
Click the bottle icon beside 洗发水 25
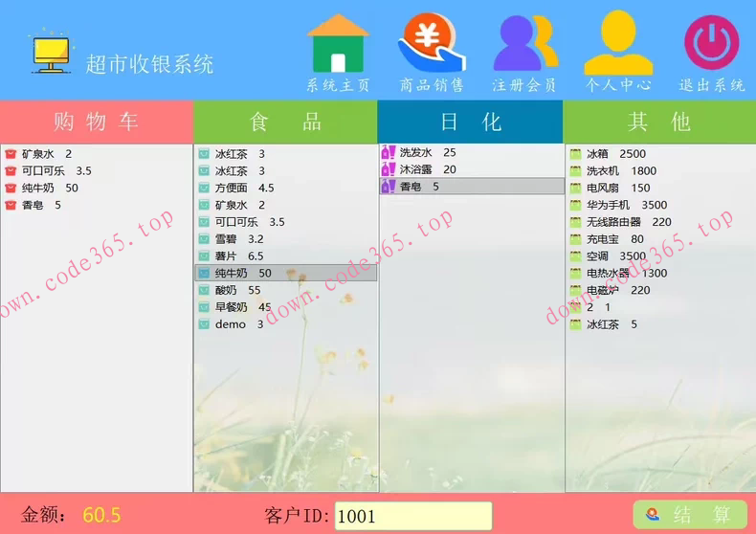click(389, 152)
